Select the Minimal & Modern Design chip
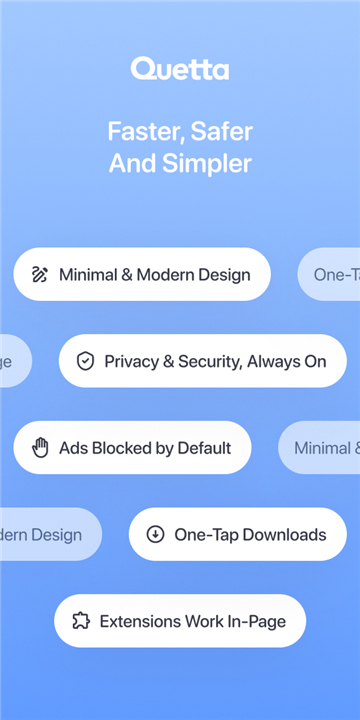360x720 pixels. 142,274
